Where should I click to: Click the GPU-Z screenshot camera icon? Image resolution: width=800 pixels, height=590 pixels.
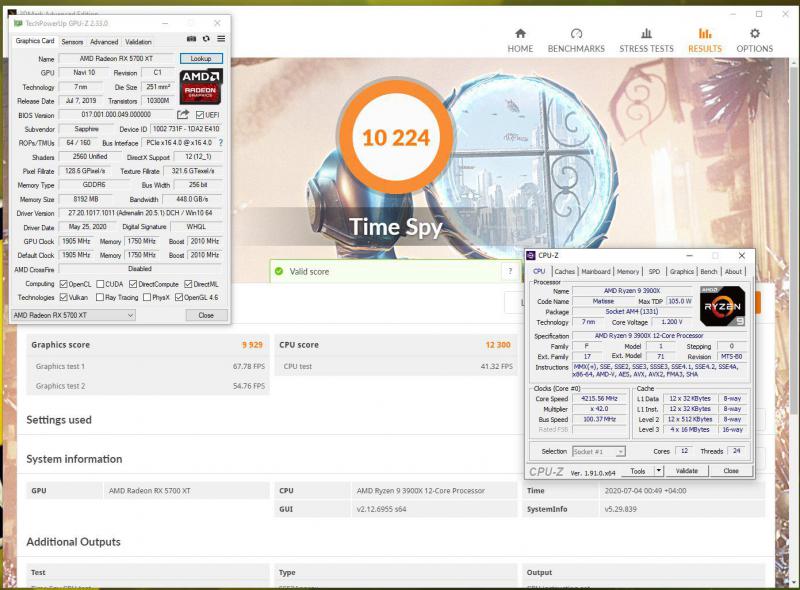pos(192,40)
